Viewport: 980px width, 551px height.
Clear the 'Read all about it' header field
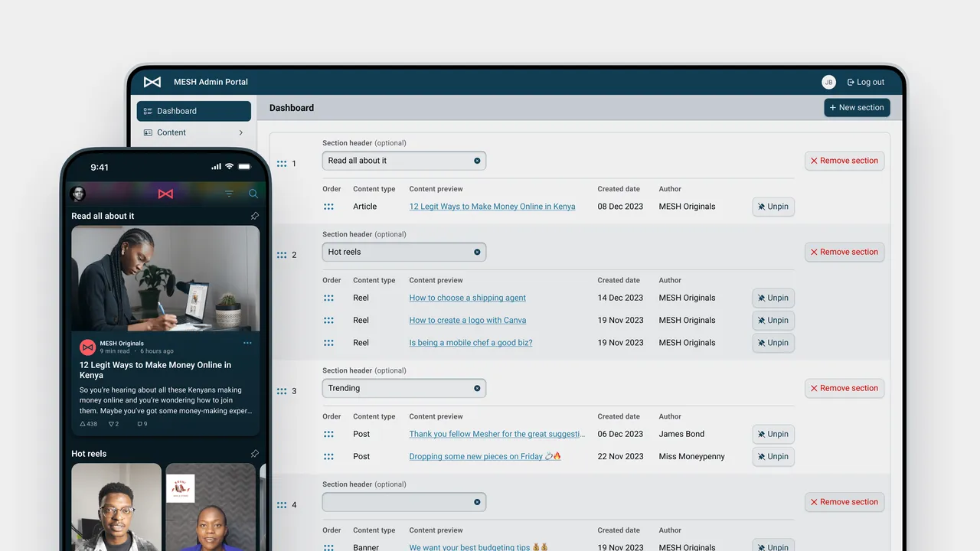[x=477, y=161]
